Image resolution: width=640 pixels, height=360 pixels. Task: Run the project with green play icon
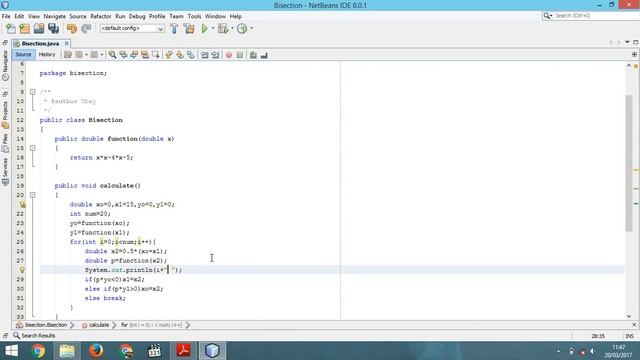coord(204,28)
